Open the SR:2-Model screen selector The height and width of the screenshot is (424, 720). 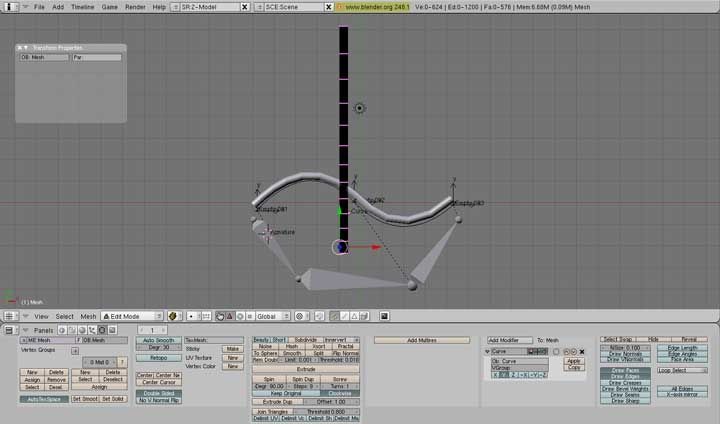click(x=174, y=7)
